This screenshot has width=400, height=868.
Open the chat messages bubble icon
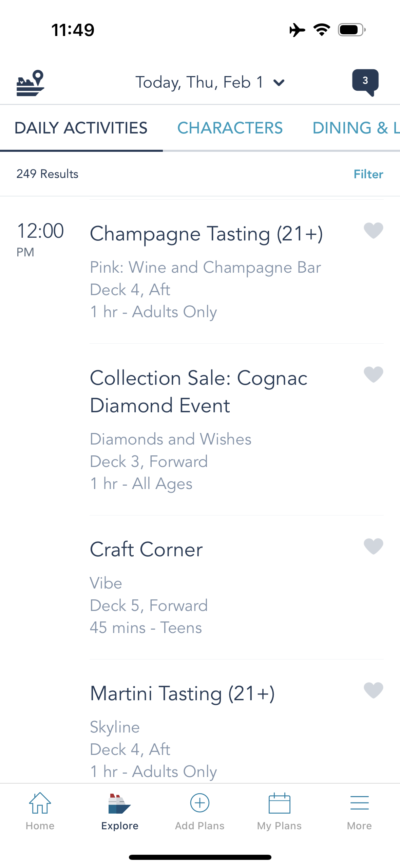[x=365, y=82]
